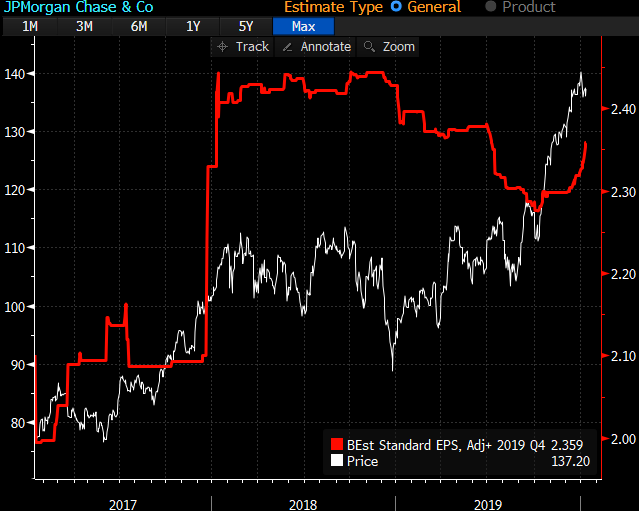Click the Zoom magnifier icon

coord(369,47)
